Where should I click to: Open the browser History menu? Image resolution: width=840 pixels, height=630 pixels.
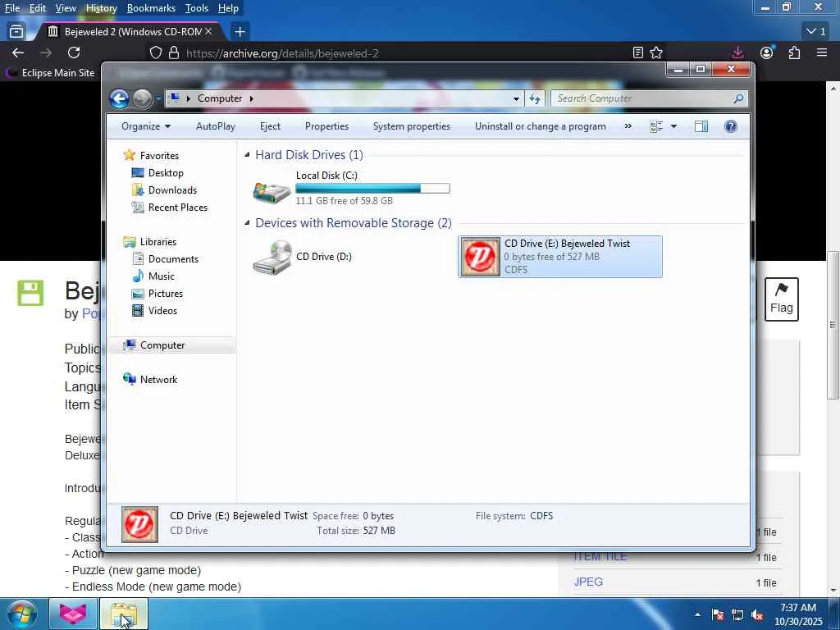[x=101, y=8]
